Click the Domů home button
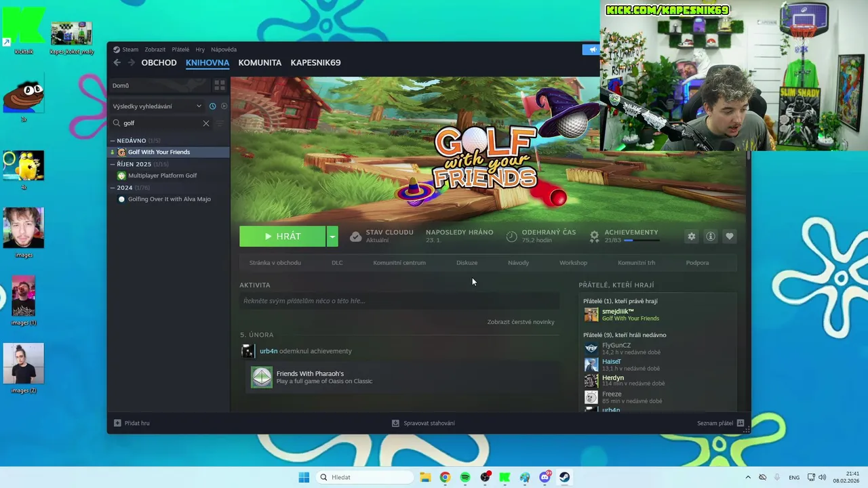This screenshot has width=868, height=488. (159, 85)
